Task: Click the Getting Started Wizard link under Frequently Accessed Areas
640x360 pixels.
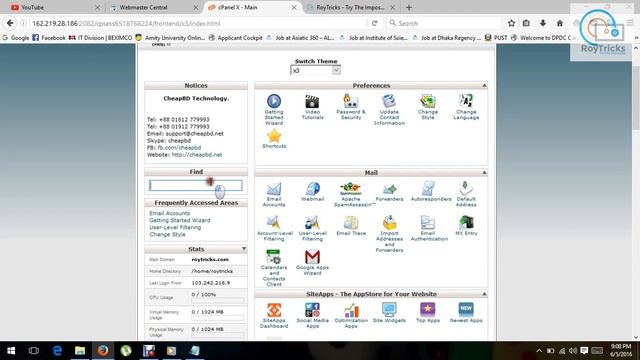Action: pyautogui.click(x=180, y=220)
